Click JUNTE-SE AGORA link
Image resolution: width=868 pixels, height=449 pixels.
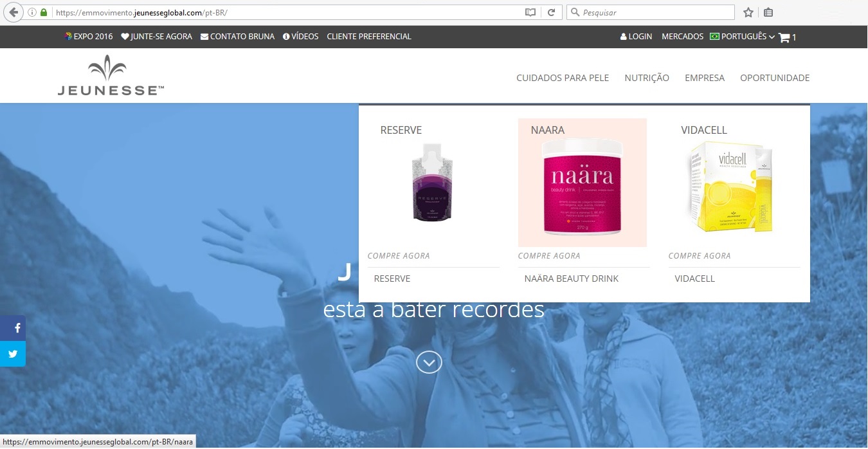pos(157,37)
